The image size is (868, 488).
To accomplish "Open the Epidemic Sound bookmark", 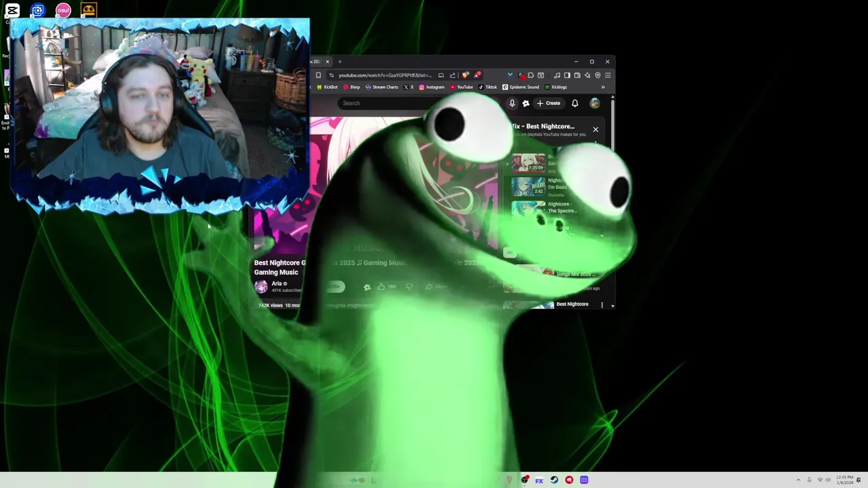I will (x=521, y=87).
